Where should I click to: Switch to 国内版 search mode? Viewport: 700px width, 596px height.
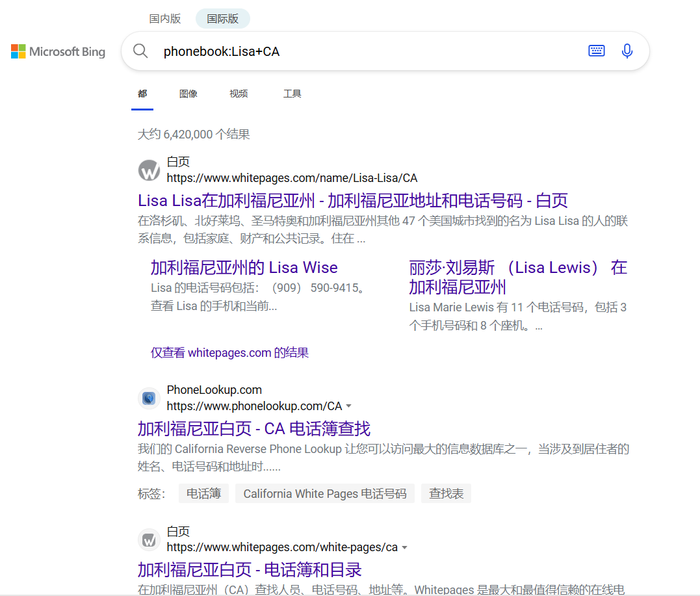point(164,19)
